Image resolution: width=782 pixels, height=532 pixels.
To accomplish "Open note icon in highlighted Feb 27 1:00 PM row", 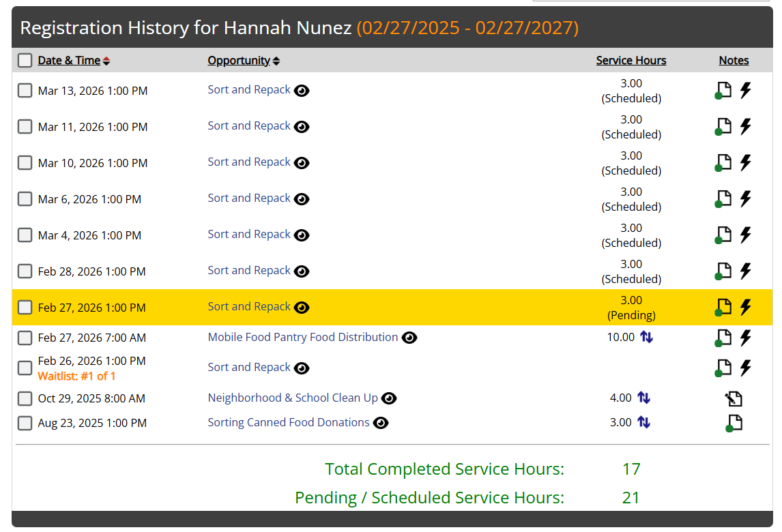I will click(723, 307).
